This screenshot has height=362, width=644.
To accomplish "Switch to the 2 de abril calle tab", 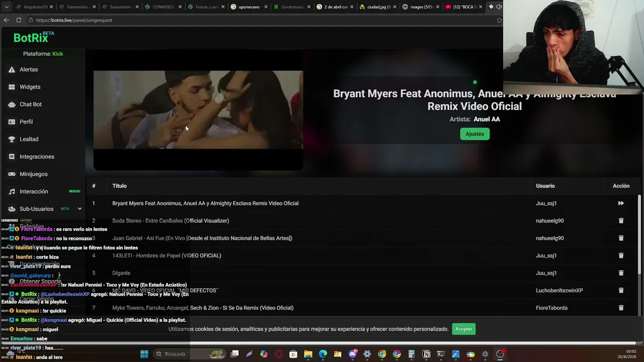I will 335,7.
